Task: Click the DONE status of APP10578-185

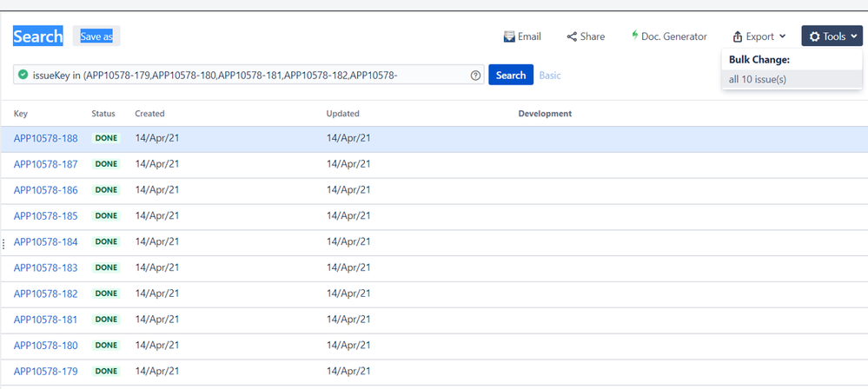Action: (106, 216)
